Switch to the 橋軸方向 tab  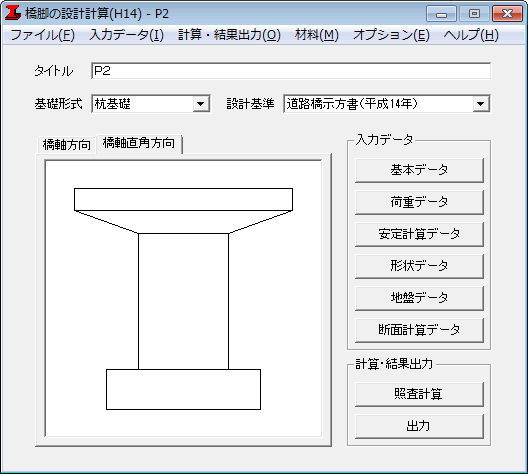click(x=66, y=145)
